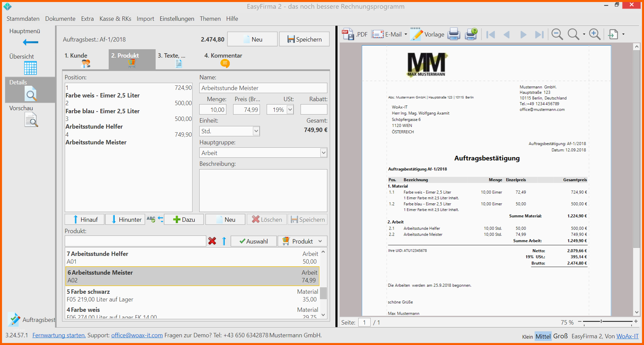Viewport: 644px width, 345px height.
Task: Click the zoom in magnifier
Action: point(595,34)
